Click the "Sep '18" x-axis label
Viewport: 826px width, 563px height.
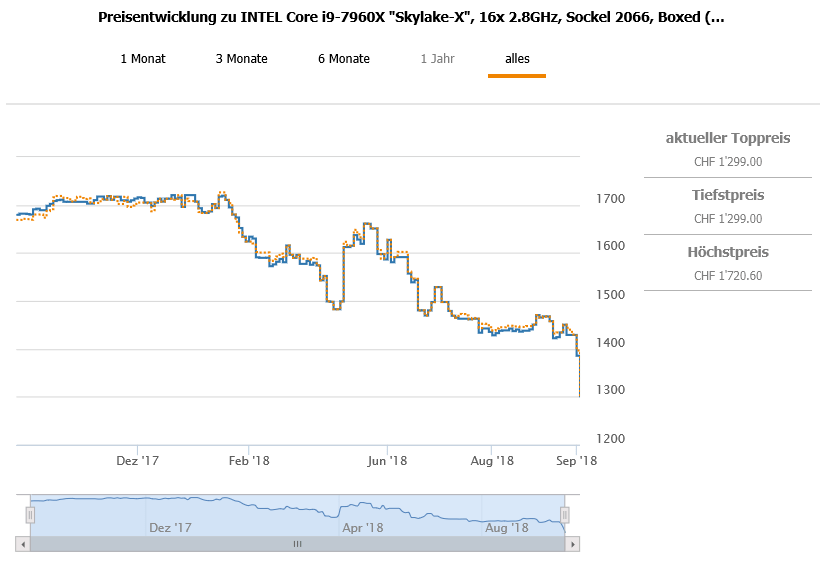(x=575, y=461)
